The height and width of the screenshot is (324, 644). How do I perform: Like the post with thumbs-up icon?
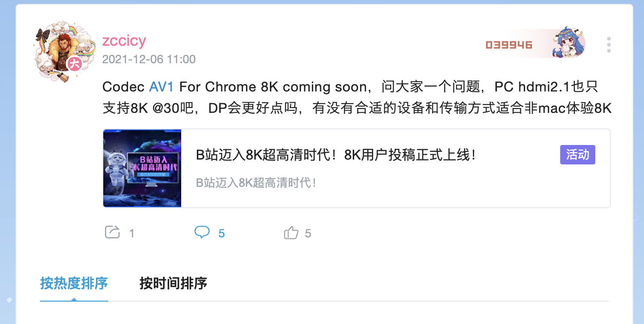291,233
